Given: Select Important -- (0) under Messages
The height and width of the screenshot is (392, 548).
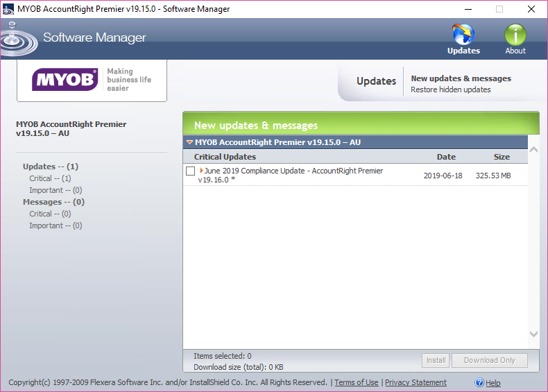Looking at the screenshot, I should 55,225.
